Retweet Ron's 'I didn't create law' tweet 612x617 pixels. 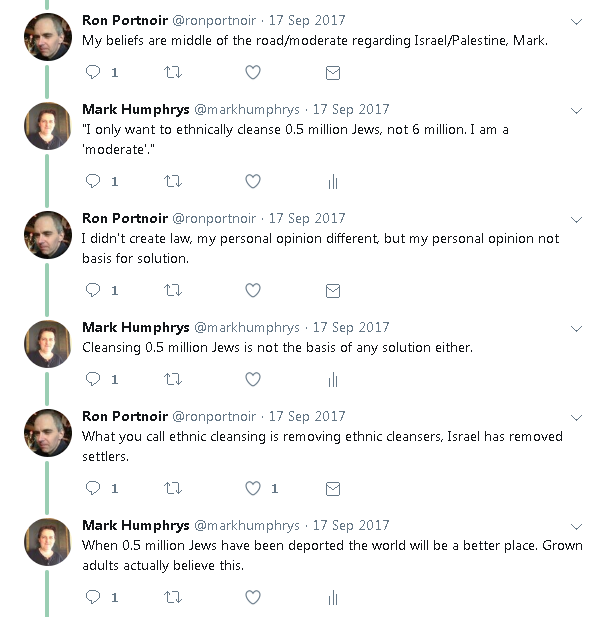tap(173, 291)
